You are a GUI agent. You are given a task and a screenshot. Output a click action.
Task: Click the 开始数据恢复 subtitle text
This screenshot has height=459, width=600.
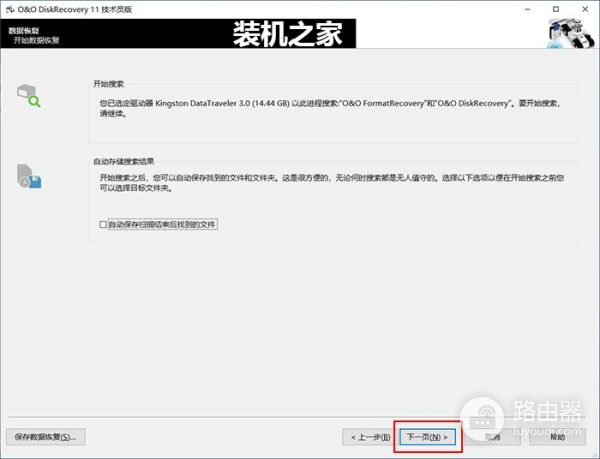pos(36,40)
